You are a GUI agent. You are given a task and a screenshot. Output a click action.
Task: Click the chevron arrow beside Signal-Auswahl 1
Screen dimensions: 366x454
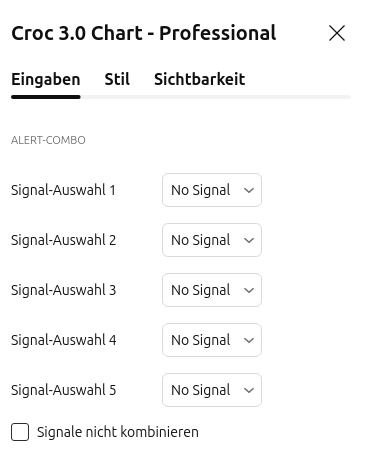(x=249, y=190)
